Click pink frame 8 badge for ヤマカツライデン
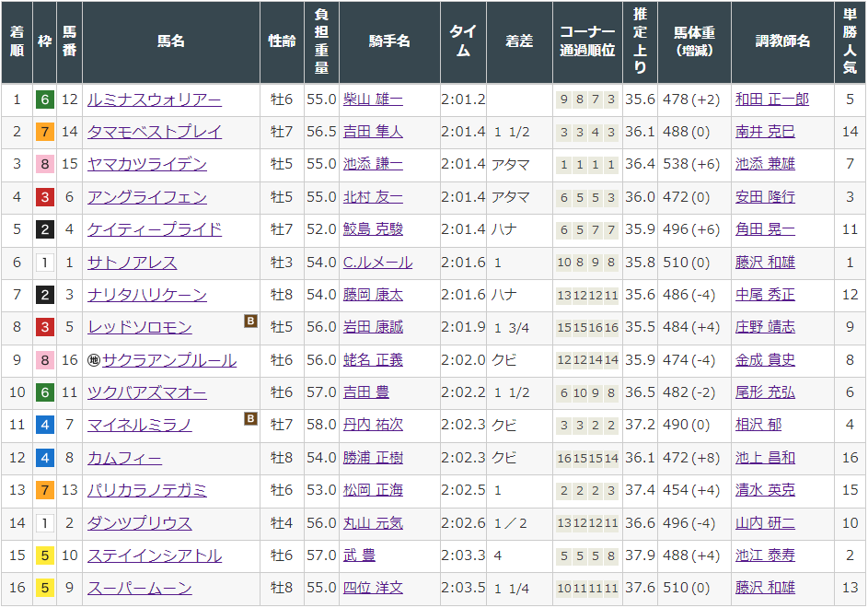The height and width of the screenshot is (608, 868). point(45,165)
